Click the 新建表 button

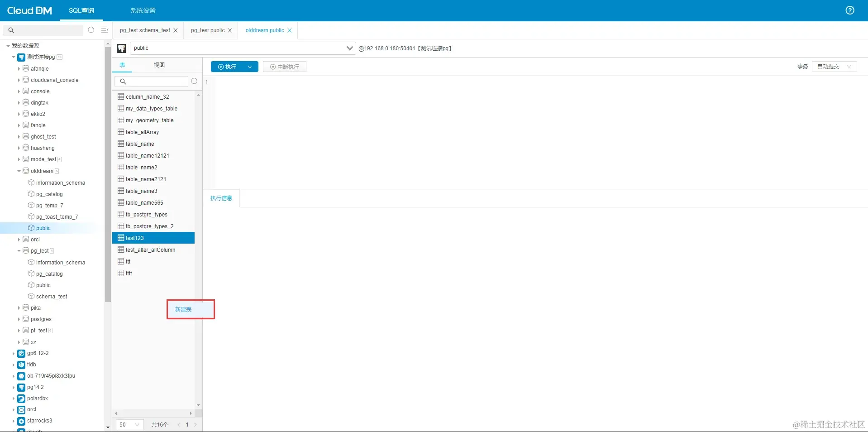(183, 309)
